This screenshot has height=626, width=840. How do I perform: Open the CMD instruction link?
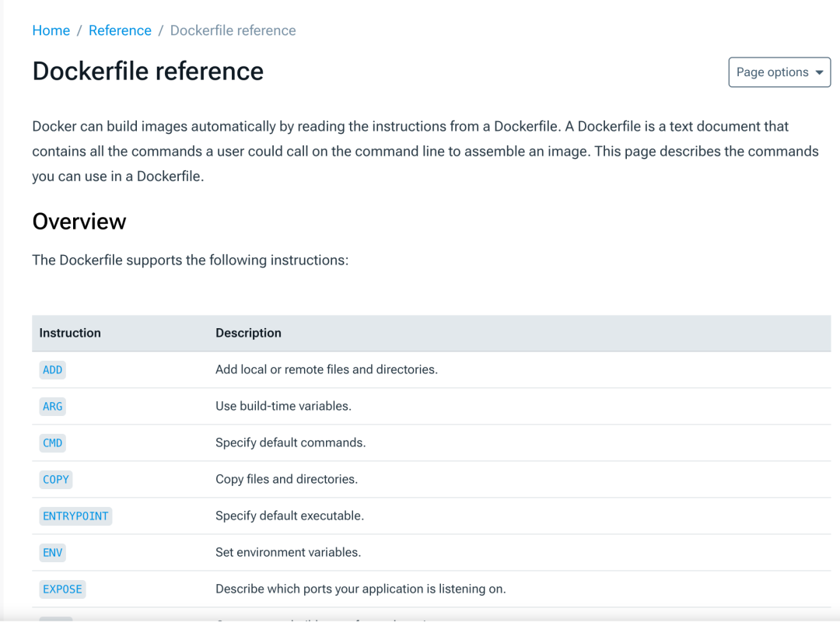(x=53, y=442)
